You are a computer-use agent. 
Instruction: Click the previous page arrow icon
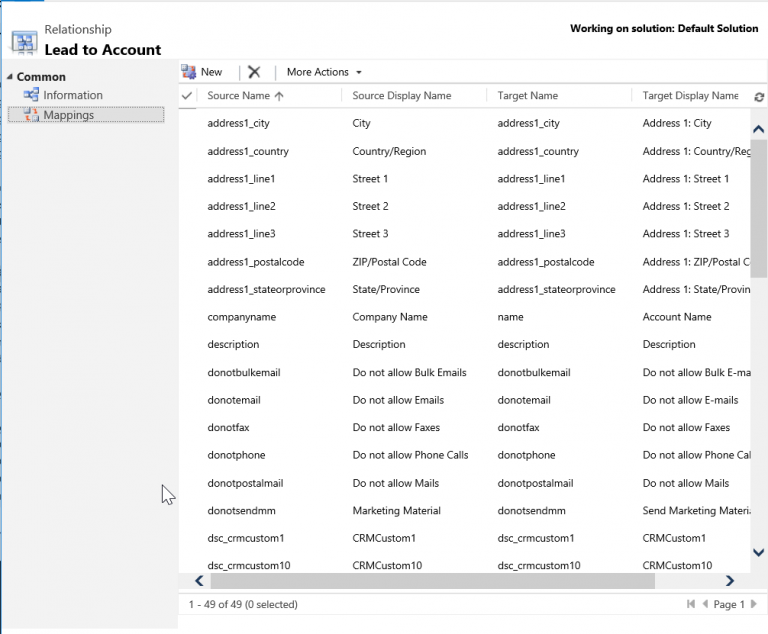(x=706, y=604)
